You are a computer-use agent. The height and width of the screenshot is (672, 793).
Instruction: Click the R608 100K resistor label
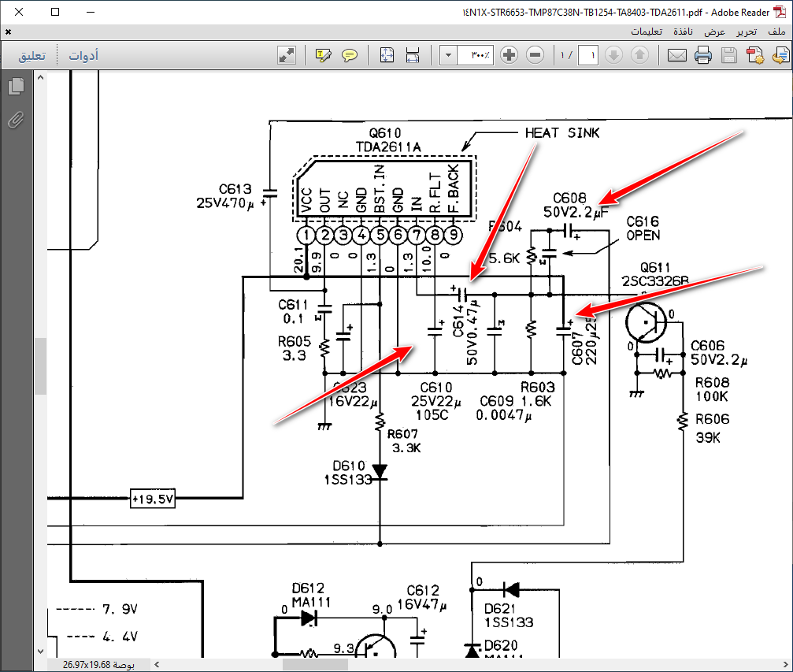tap(712, 390)
